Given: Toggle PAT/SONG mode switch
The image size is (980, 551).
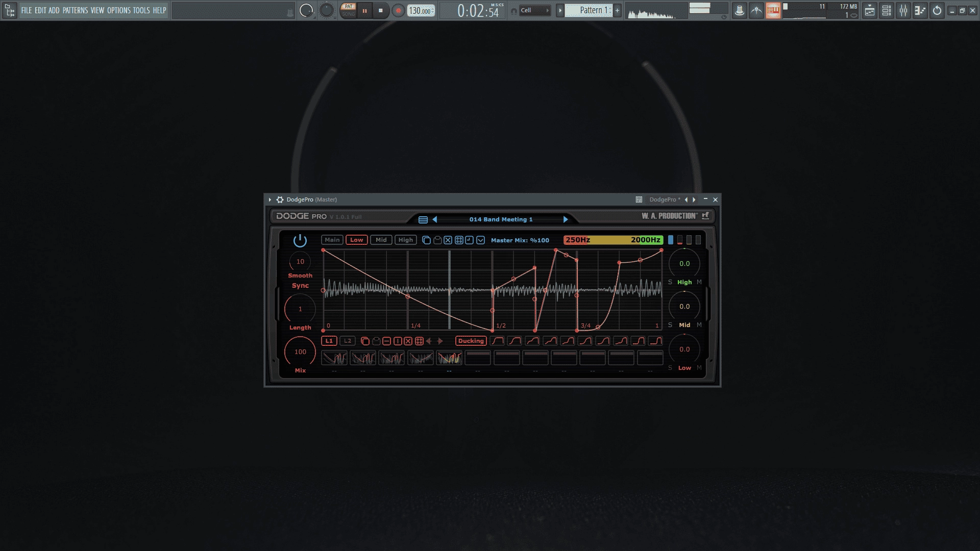Looking at the screenshot, I should tap(349, 10).
